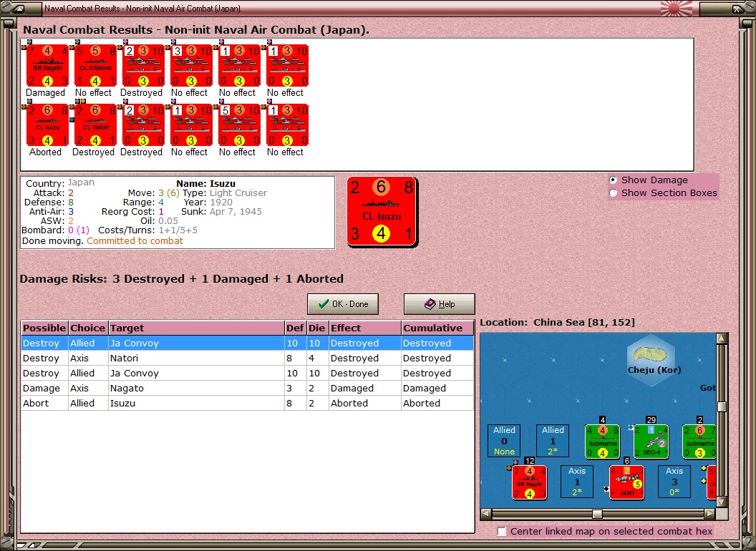The image size is (756, 551).
Task: Confirm with the OK - Done button
Action: (343, 304)
